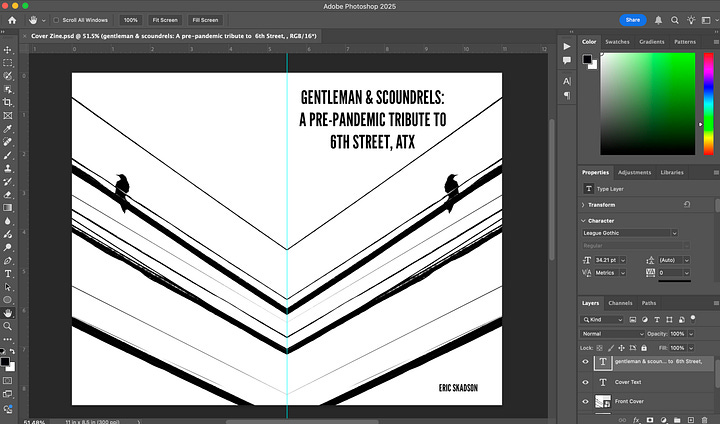Screen dimensions: 720x424
Task: Select the Zoom tool in toolbar
Action: (x=8, y=325)
